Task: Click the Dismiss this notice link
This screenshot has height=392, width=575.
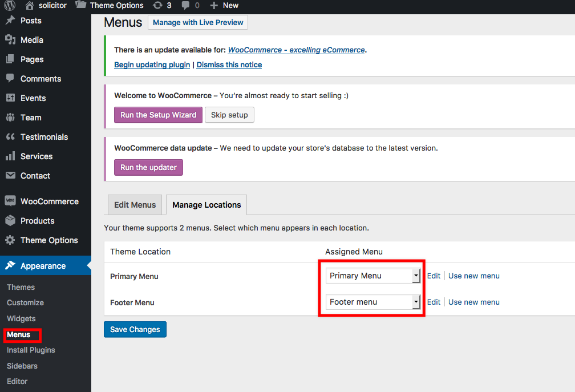Action: (x=229, y=64)
